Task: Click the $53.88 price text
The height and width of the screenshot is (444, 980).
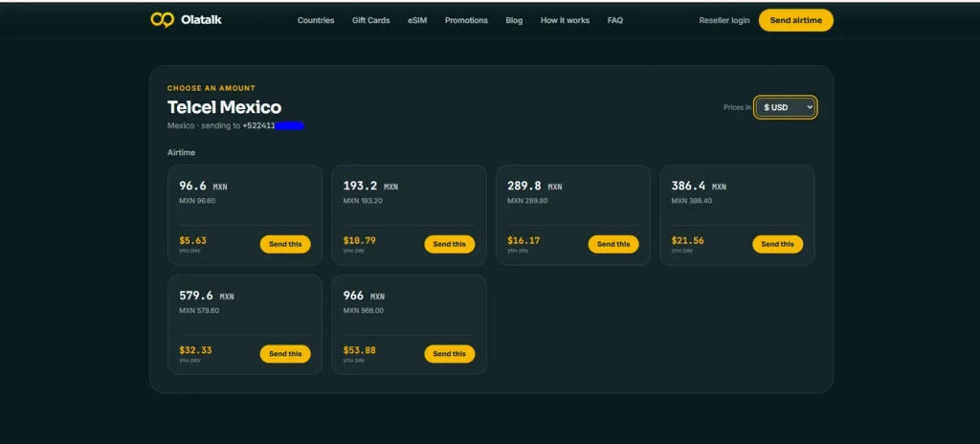Action: 360,350
